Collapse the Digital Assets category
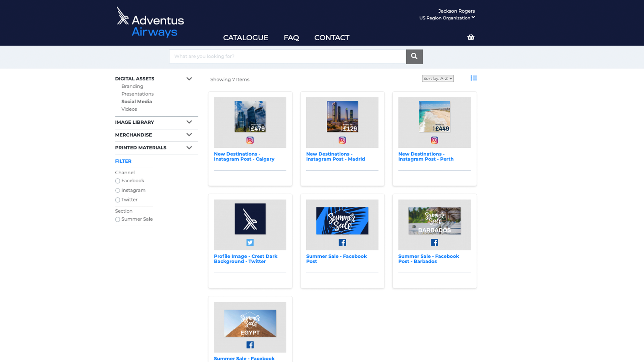Viewport: 644px width, 362px height. pos(189,78)
